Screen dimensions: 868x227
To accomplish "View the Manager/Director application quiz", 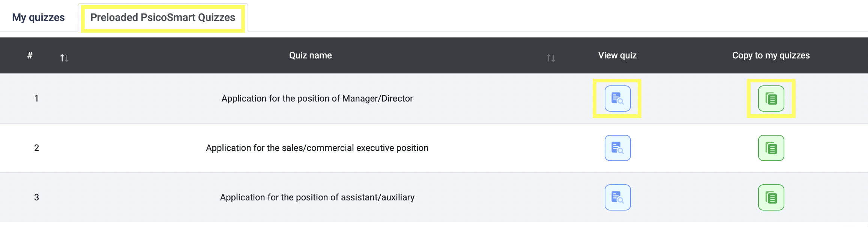I will [x=617, y=99].
